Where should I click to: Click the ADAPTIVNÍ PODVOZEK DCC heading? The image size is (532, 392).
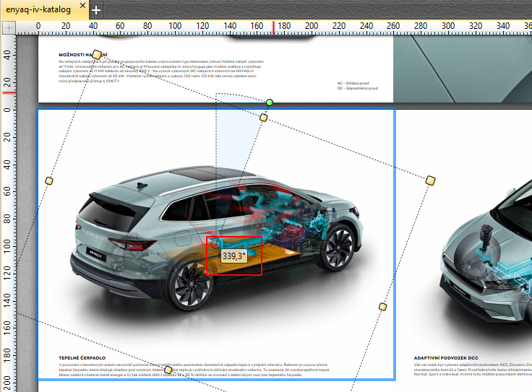coord(446,358)
